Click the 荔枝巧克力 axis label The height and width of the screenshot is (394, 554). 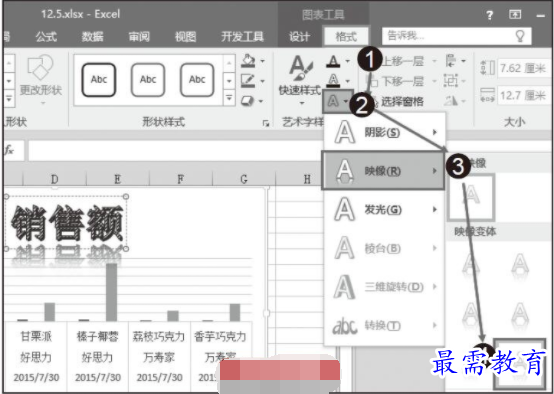click(159, 336)
